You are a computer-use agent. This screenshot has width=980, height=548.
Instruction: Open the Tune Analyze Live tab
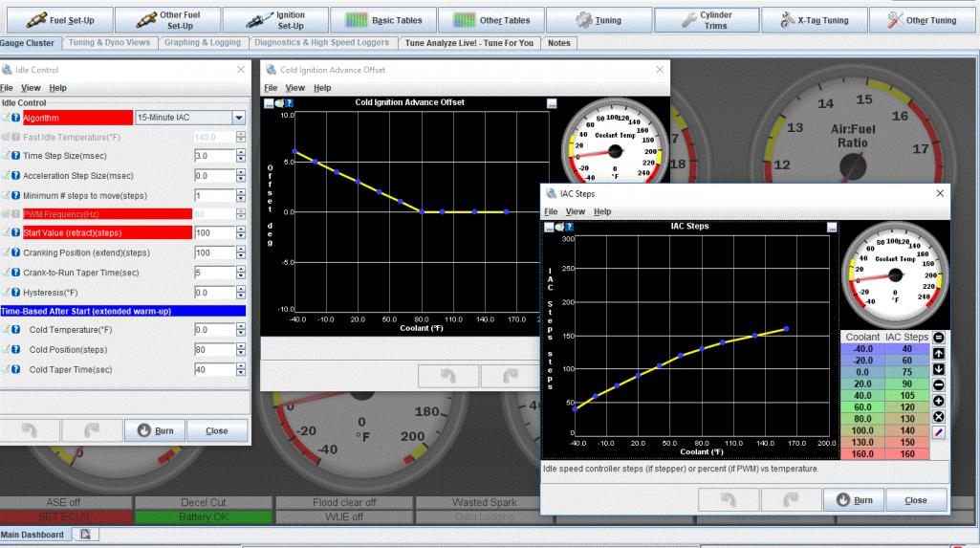(468, 43)
